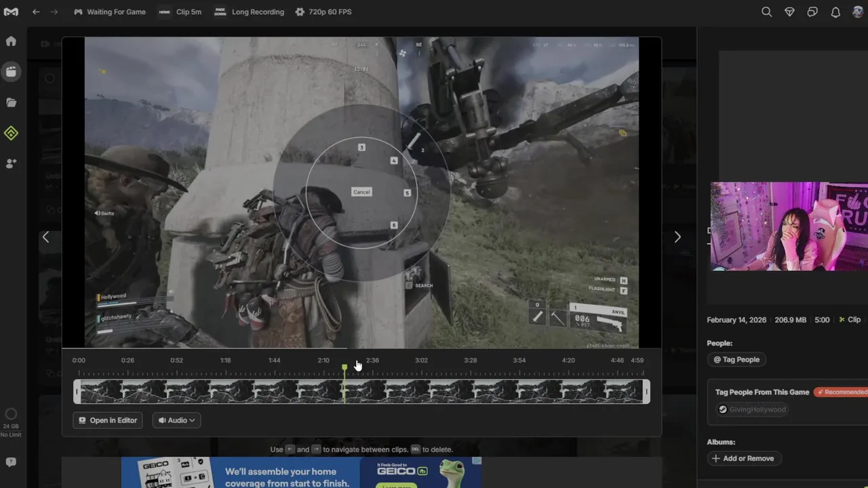Click the green diamond sidebar icon
This screenshot has height=488, width=868.
point(11,133)
